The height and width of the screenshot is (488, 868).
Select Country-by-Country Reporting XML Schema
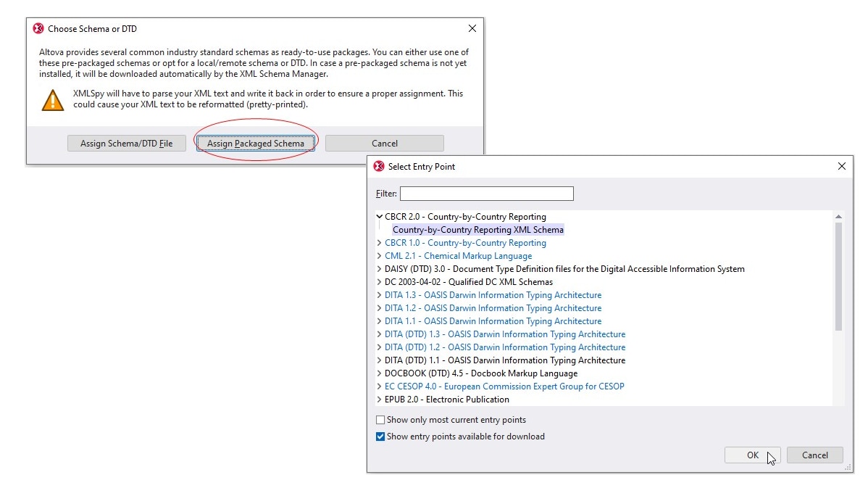coord(477,229)
